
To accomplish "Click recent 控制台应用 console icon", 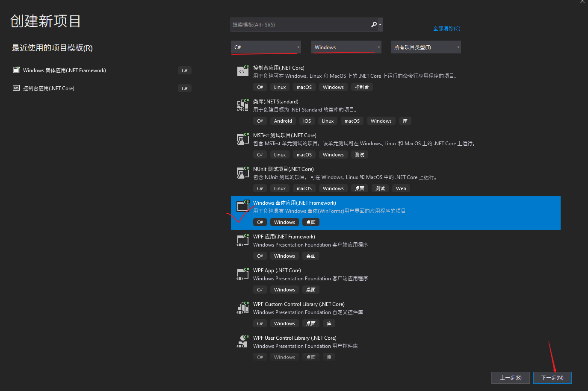I will tap(16, 88).
